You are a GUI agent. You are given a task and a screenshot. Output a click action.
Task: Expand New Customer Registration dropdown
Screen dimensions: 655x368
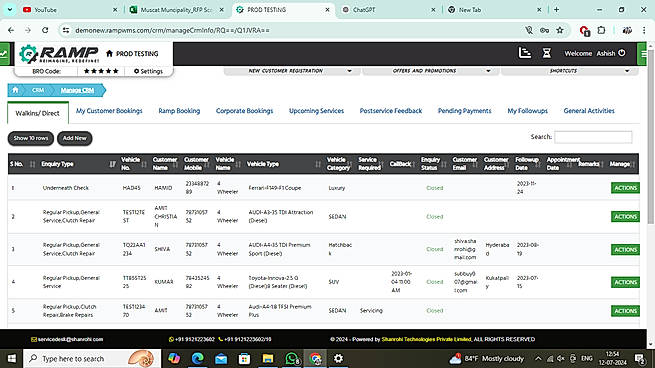point(292,71)
